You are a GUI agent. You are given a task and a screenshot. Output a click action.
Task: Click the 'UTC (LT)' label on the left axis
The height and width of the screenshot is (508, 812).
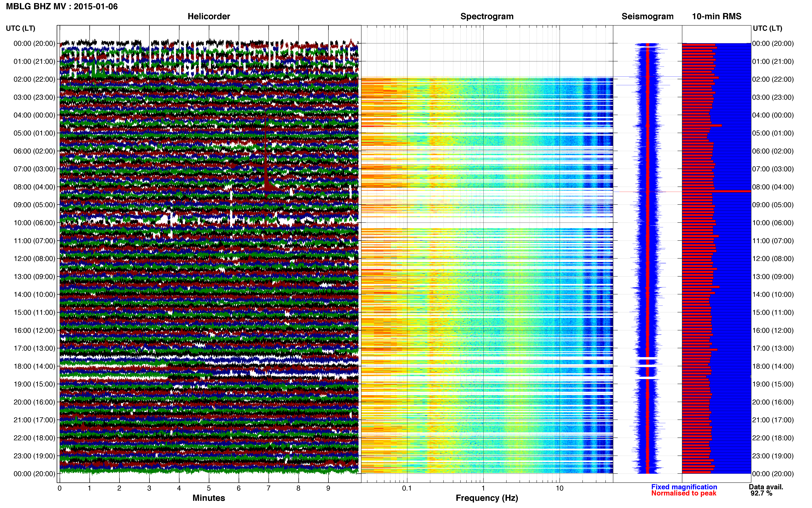point(21,28)
